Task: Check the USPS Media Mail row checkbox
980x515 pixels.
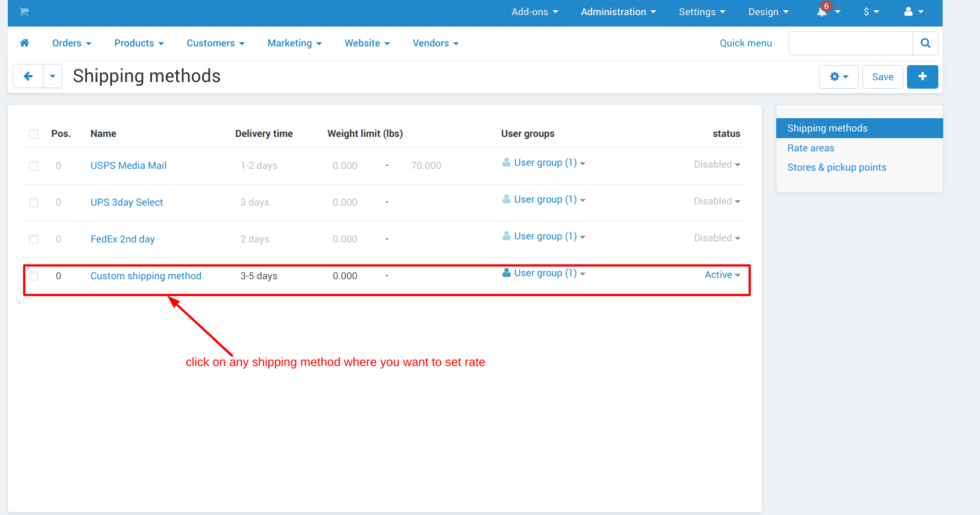Action: click(34, 166)
